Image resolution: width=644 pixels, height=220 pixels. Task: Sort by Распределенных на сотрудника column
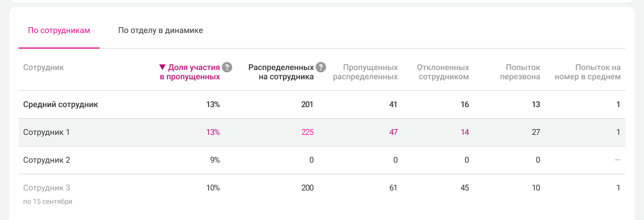point(281,72)
